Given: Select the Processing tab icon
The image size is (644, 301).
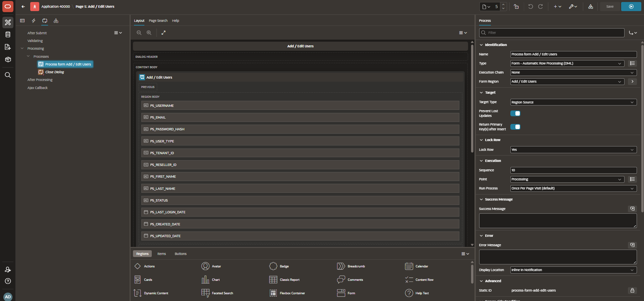Looking at the screenshot, I should [45, 20].
